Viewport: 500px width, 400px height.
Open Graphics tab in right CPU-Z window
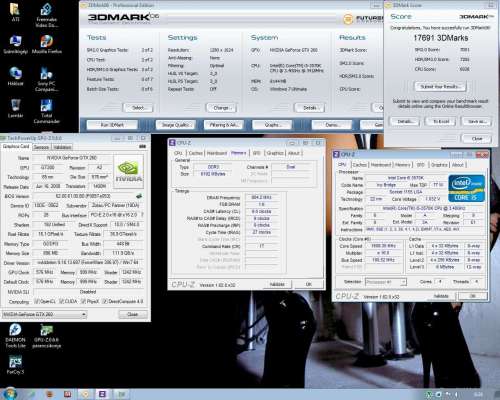tap(439, 165)
